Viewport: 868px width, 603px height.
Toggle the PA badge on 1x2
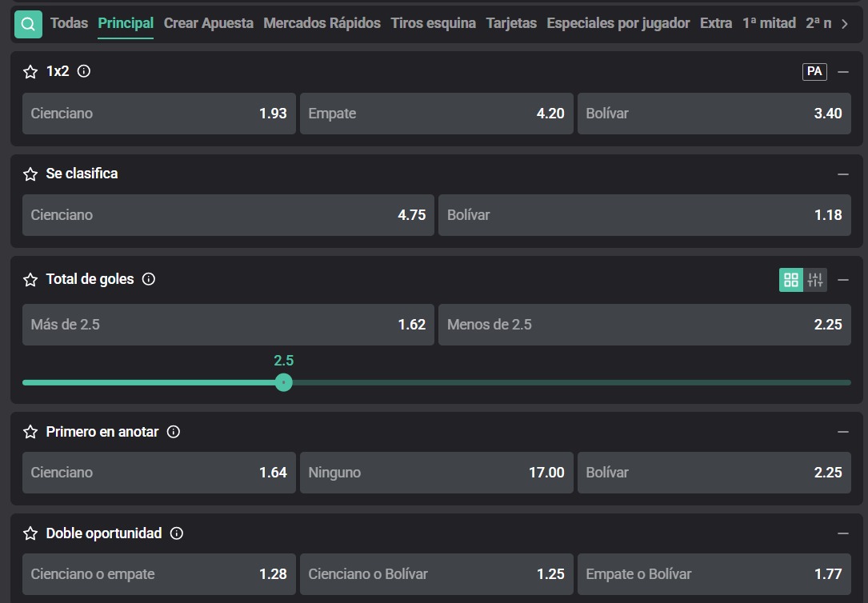[814, 71]
